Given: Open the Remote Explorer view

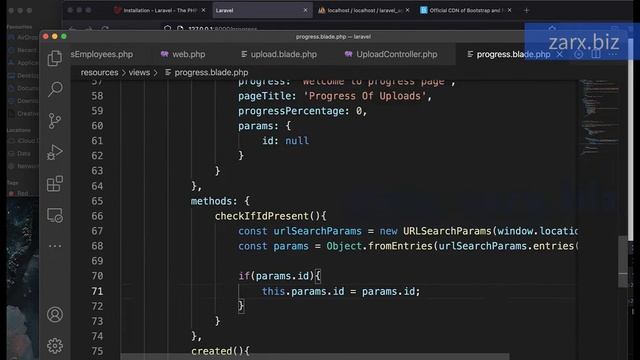Looking at the screenshot, I should point(55,215).
